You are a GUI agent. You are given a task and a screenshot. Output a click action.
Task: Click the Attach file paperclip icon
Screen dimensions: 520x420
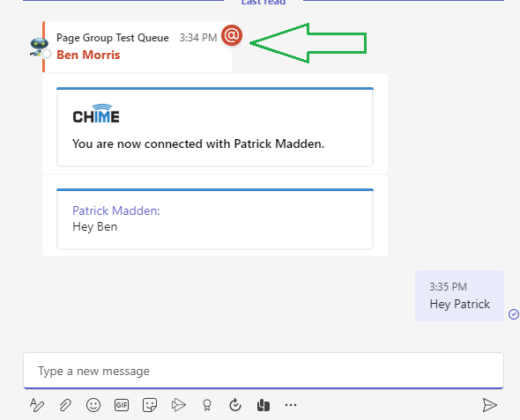[65, 405]
